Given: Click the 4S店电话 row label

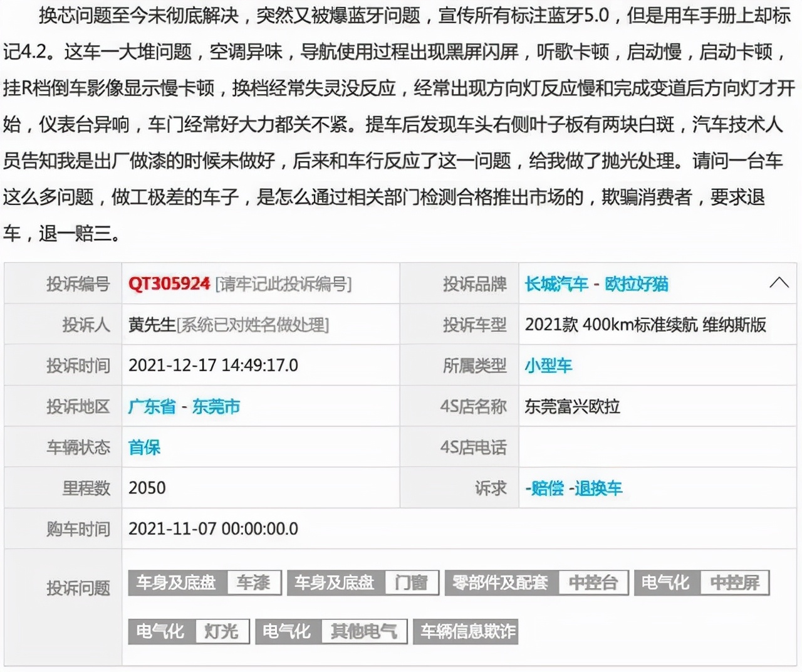Looking at the screenshot, I should pos(473,447).
